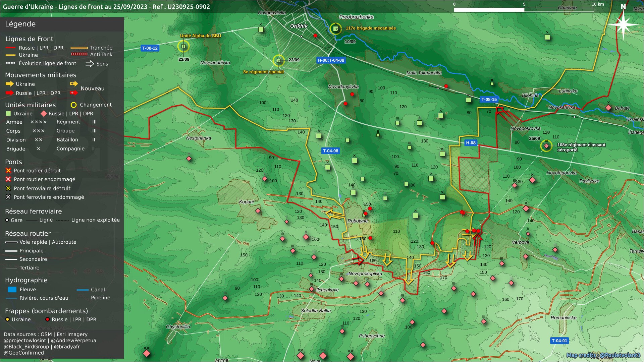The width and height of the screenshot is (644, 362).
Task: Click the damaged road bridge legend icon
Action: [x=8, y=179]
